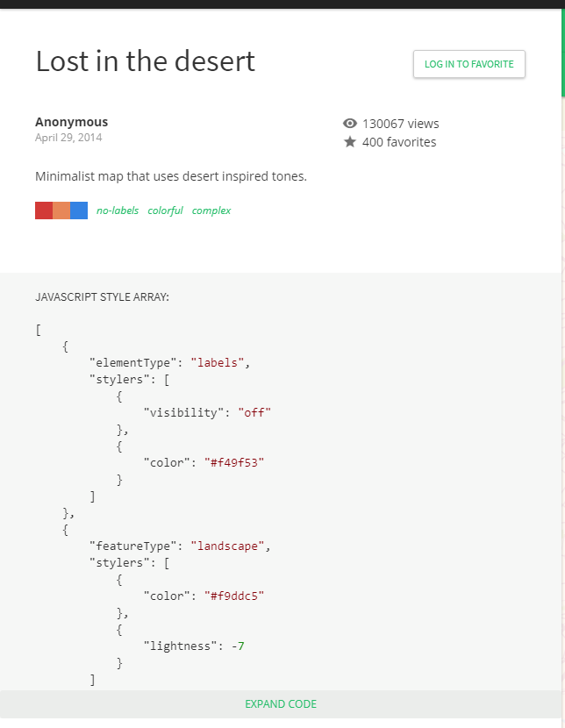Image resolution: width=565 pixels, height=728 pixels.
Task: Open the no-labels tag link
Action: [118, 211]
